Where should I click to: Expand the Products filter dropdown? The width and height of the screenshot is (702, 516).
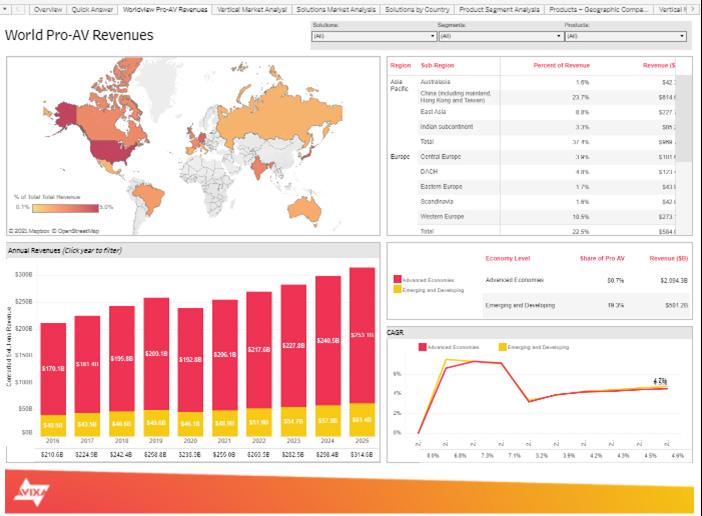625,36
